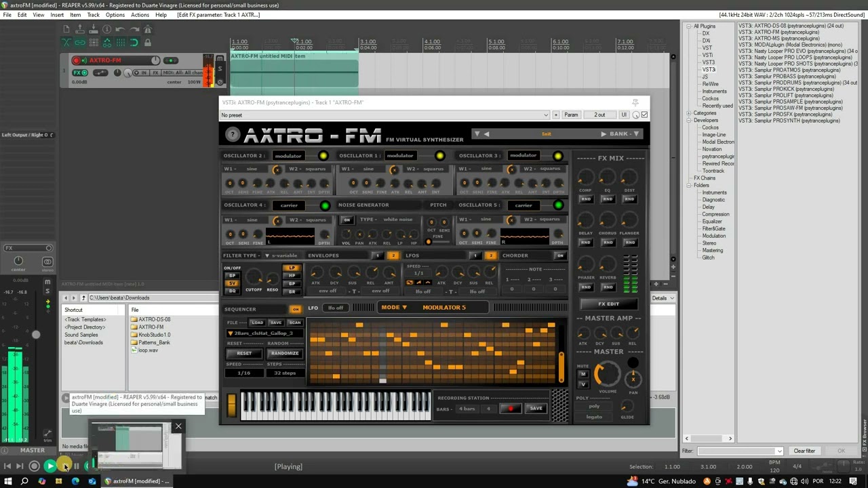This screenshot has height=488, width=868.
Task: Open the 'No preset' dropdown
Action: click(x=384, y=115)
